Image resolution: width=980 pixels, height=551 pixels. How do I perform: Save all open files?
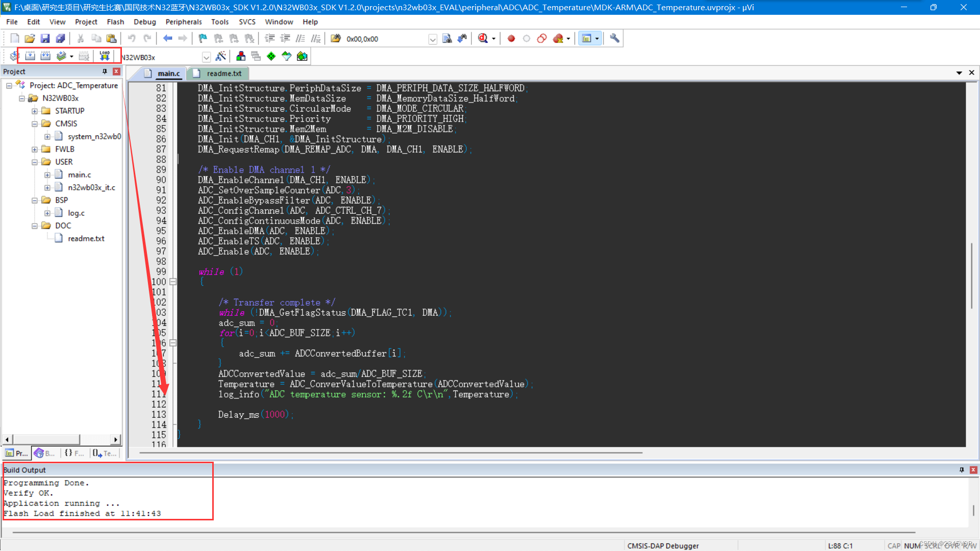tap(61, 38)
